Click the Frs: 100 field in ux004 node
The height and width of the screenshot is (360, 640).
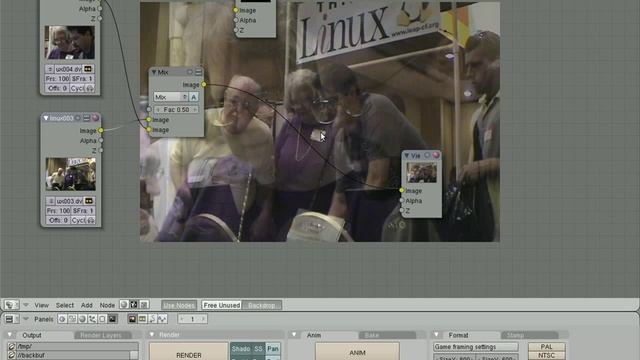[x=58, y=79]
